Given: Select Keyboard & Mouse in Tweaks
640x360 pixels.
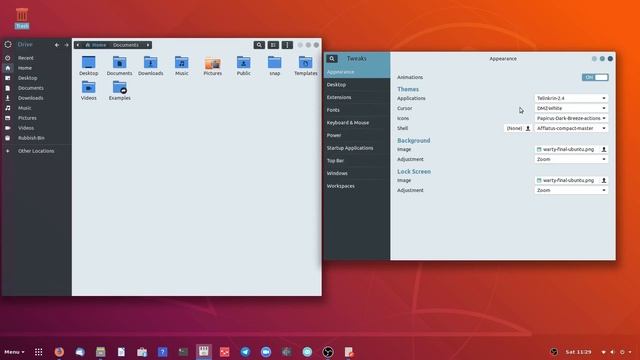Looking at the screenshot, I should point(357,122).
